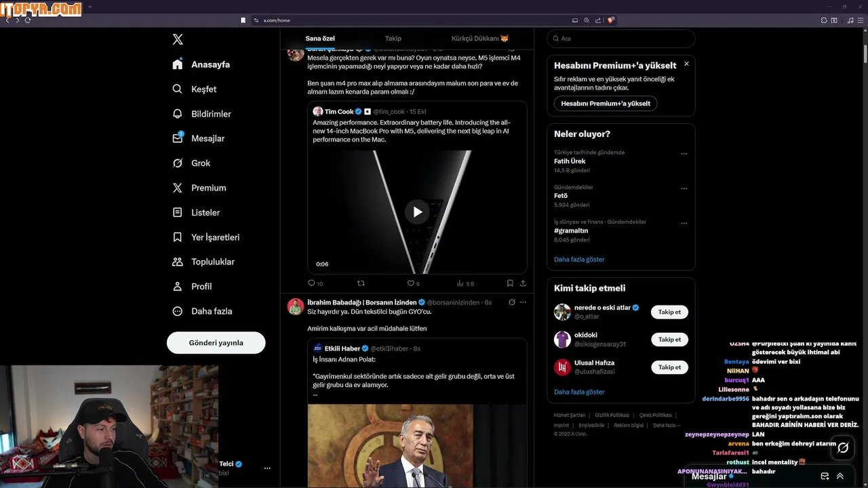
Task: Click the Çerez Politikası footer link
Action: pos(656,415)
